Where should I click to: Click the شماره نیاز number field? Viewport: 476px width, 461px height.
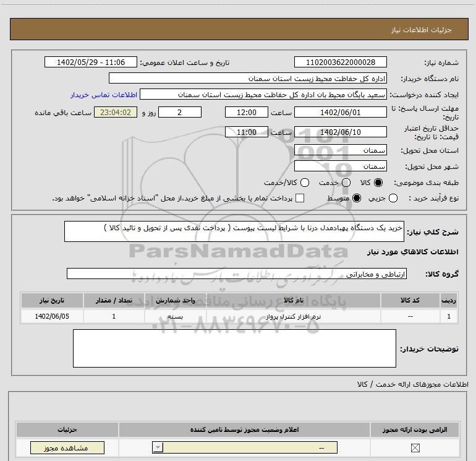[341, 62]
